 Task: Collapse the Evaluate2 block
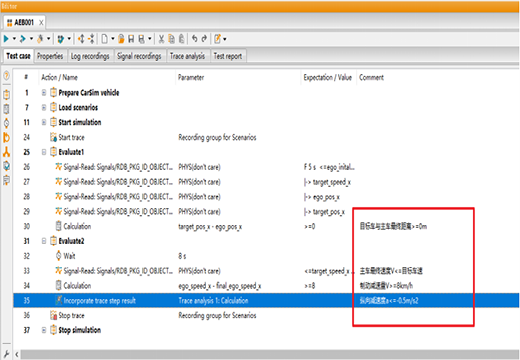[x=44, y=241]
